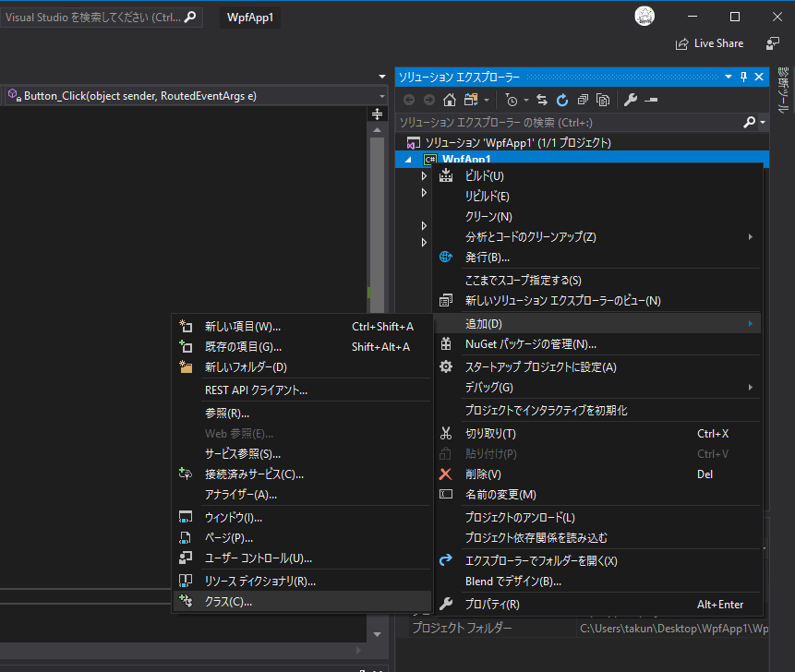
Task: Collapse the WpfApp1 project node
Action: pos(409,159)
